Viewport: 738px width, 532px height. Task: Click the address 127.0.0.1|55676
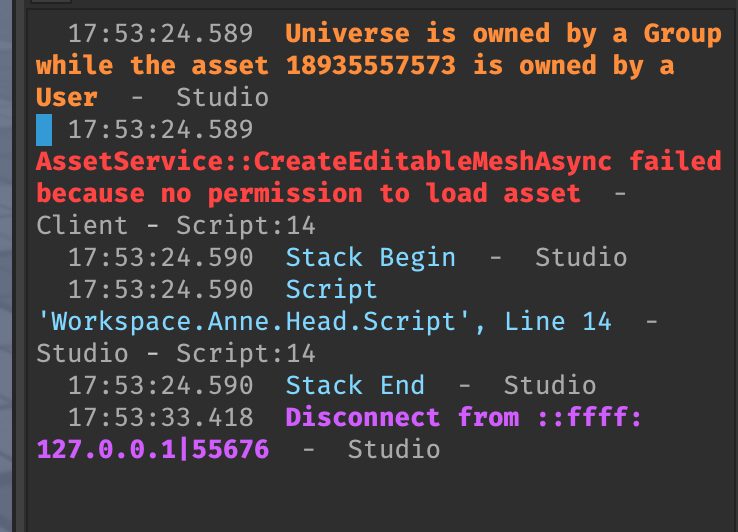point(152,450)
